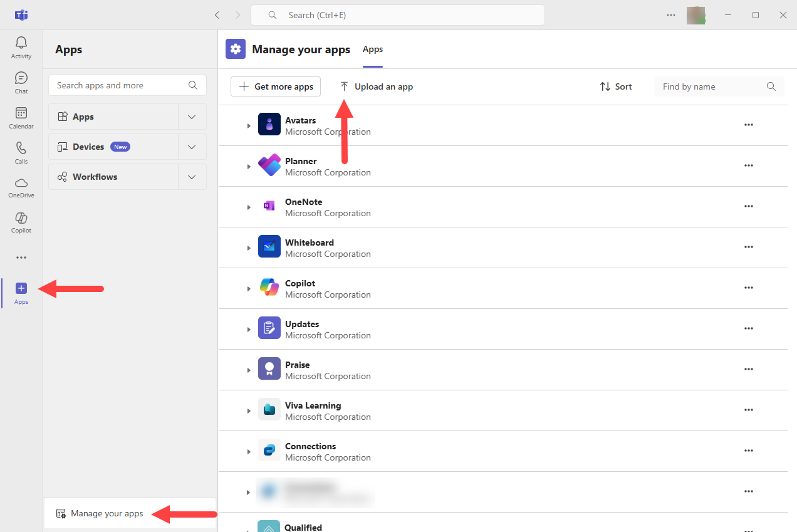
Task: Click the magnifier in Search apps and more
Action: click(193, 85)
